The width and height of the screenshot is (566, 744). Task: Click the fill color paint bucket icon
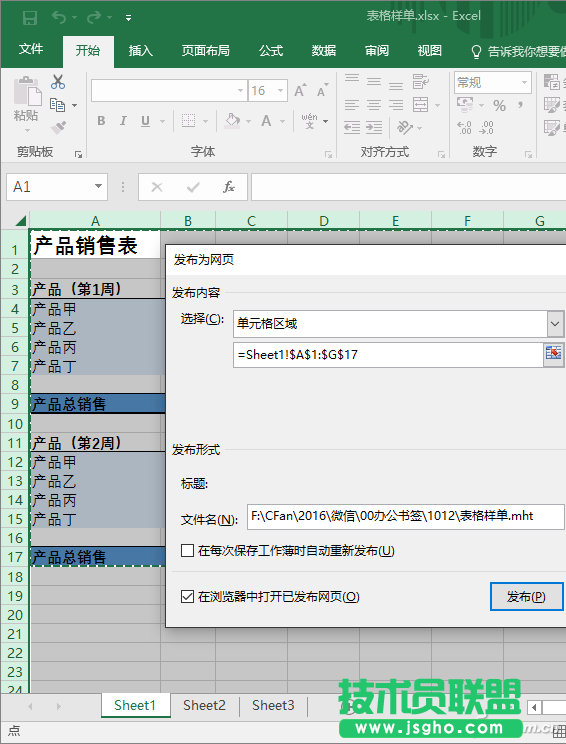(x=232, y=121)
